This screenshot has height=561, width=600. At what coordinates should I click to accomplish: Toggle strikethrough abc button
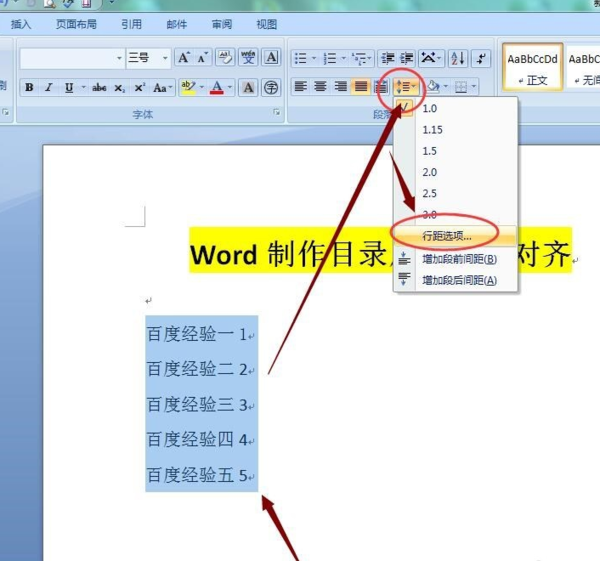pyautogui.click(x=99, y=88)
